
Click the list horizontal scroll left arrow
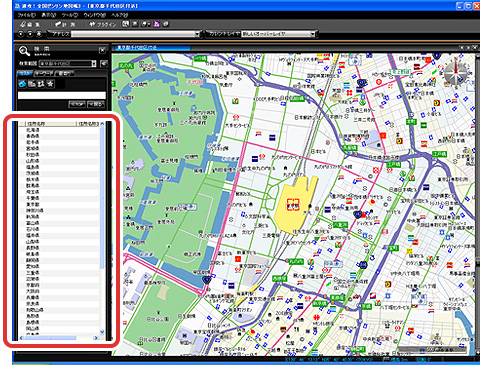(x=22, y=338)
